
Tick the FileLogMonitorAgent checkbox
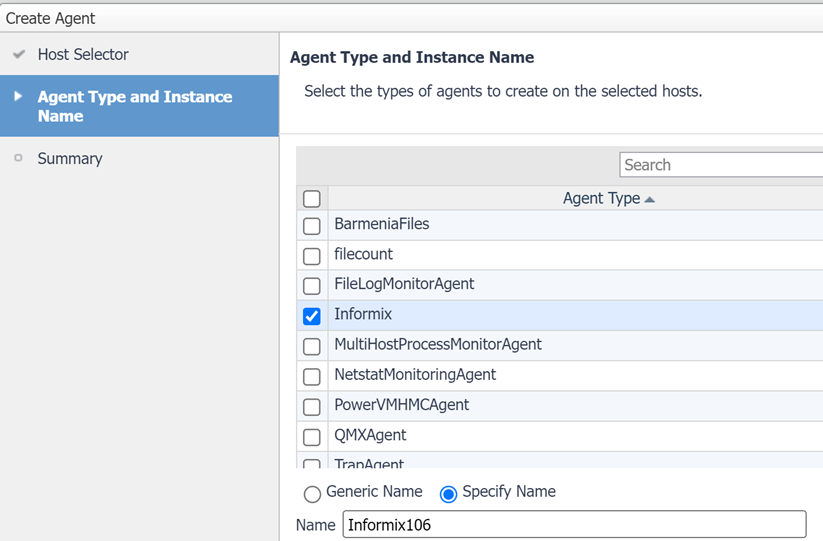tap(312, 285)
